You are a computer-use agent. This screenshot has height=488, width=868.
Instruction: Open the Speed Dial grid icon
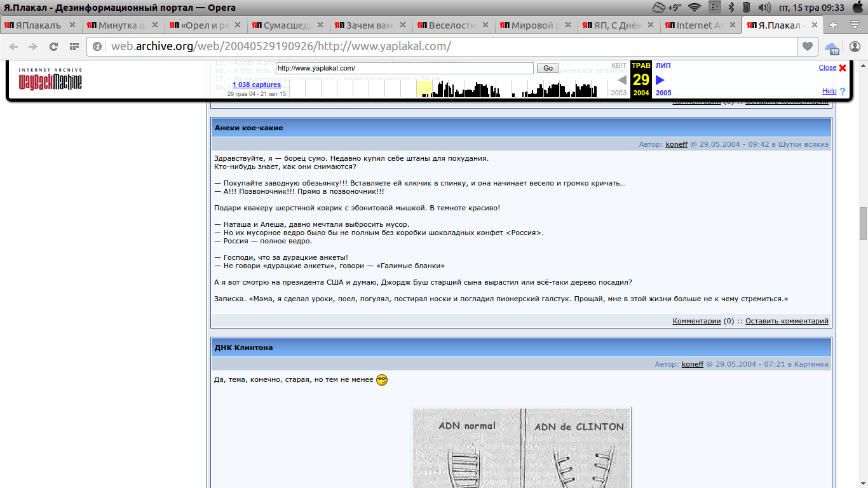[x=74, y=46]
